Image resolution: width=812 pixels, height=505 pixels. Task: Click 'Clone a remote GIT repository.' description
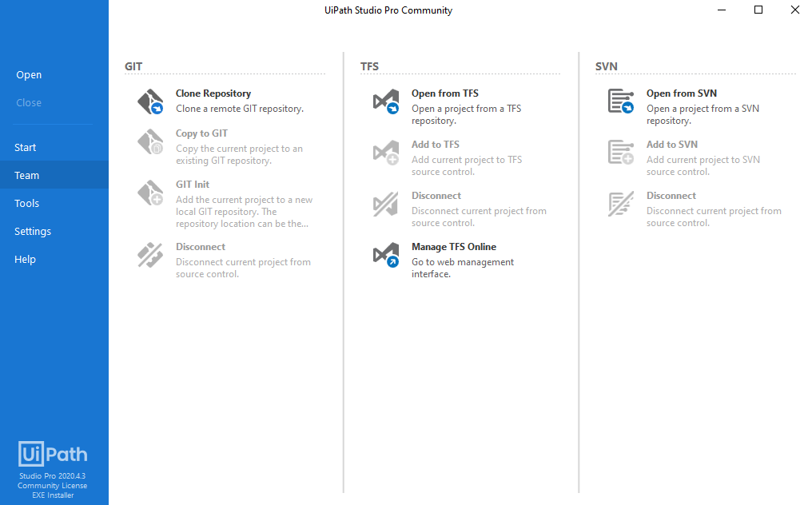point(240,109)
